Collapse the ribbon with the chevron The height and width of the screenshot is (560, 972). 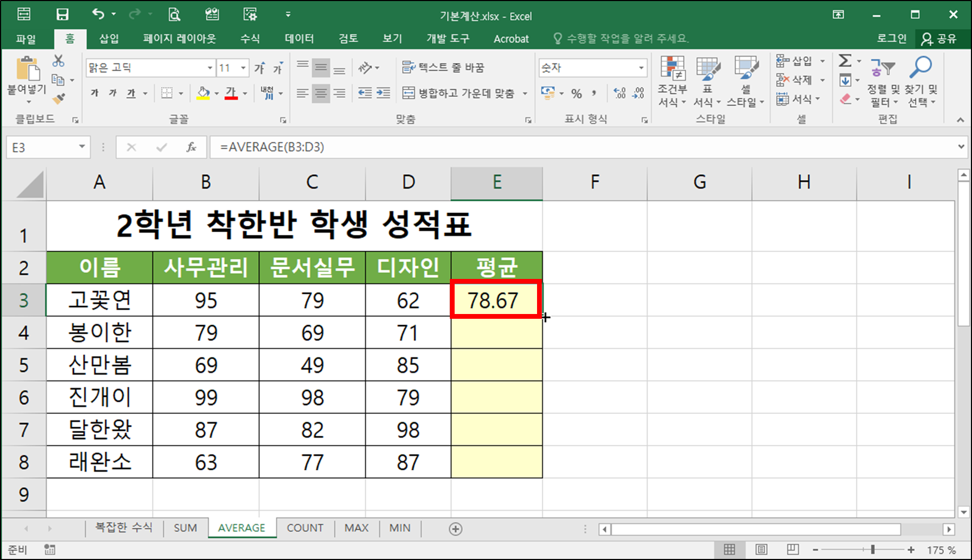point(960,120)
